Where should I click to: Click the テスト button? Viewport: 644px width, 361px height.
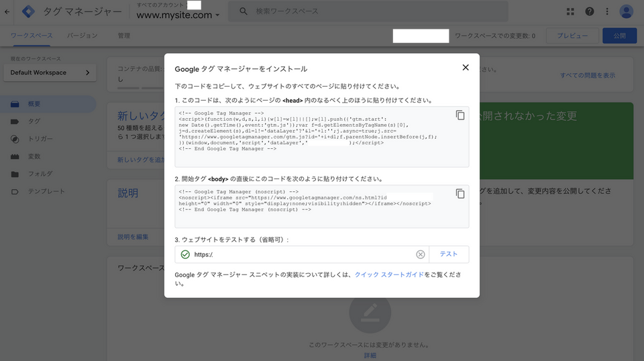(448, 254)
